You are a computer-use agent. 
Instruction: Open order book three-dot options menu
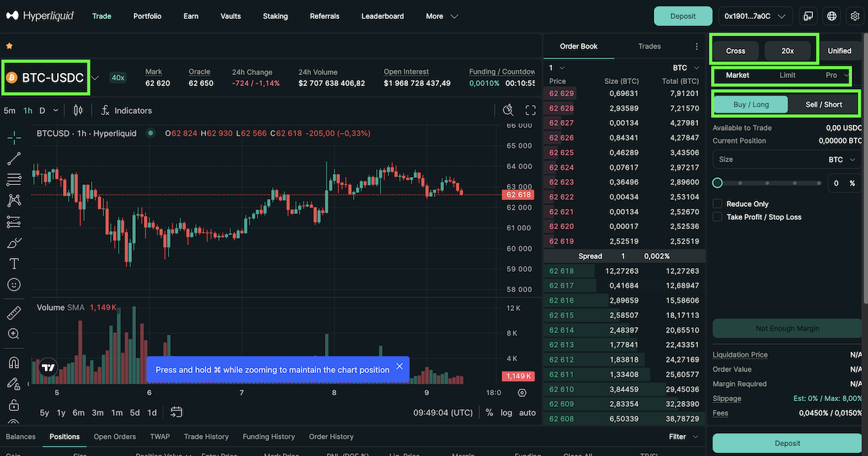(x=697, y=46)
